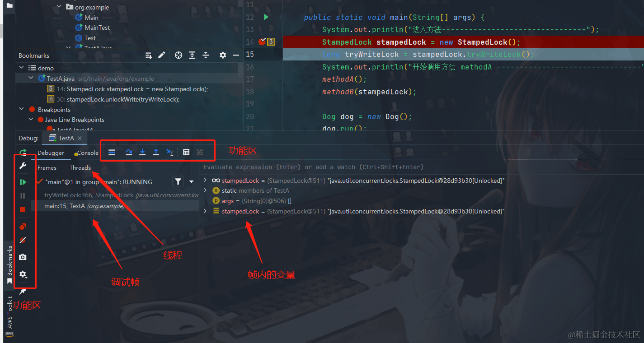Image resolution: width=644 pixels, height=343 pixels.
Task: Toggle Mute Breakpoints in the debug sidebar
Action: coord(23,241)
